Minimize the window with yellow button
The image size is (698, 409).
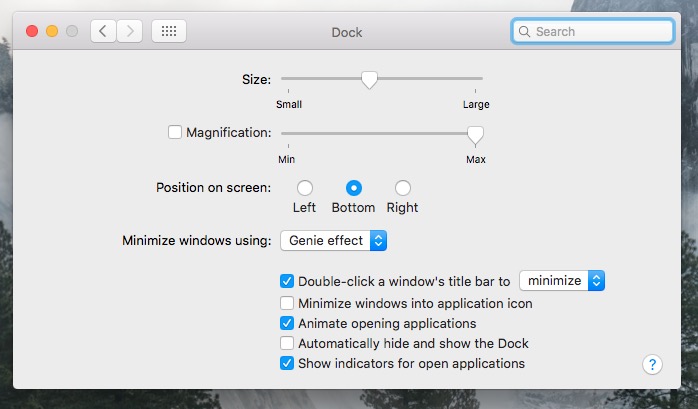tap(52, 31)
